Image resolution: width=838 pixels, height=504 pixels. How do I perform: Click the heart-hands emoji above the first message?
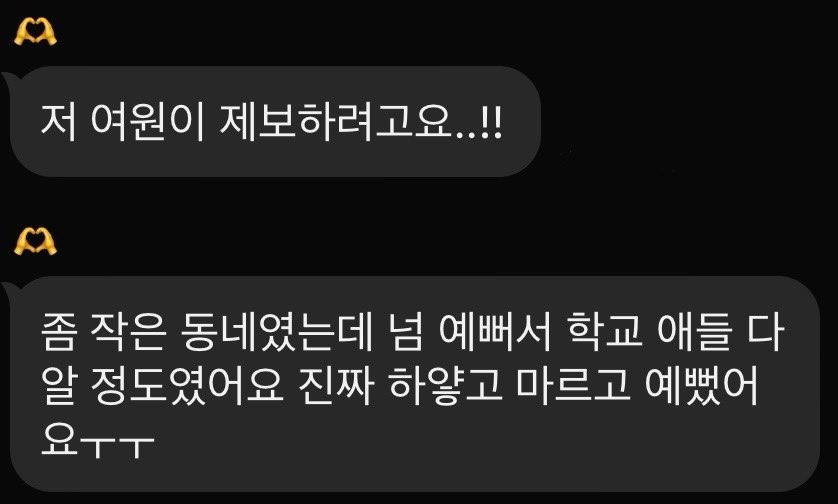tap(35, 33)
